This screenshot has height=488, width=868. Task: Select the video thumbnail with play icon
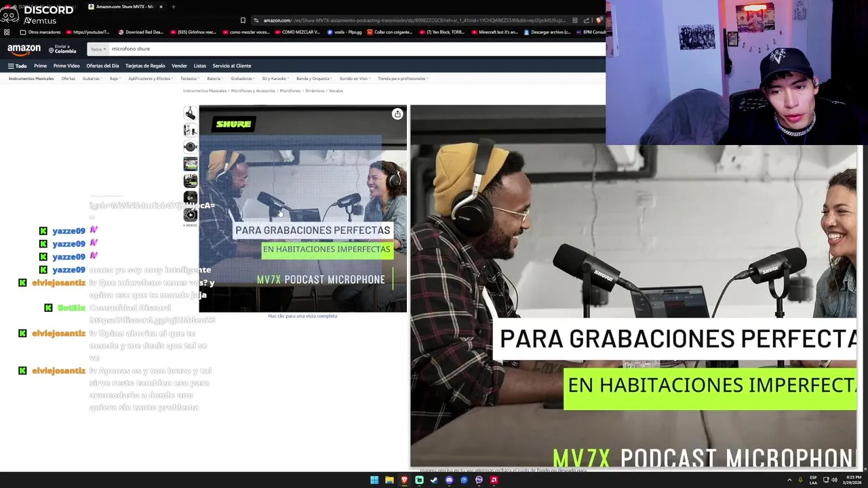(x=190, y=215)
